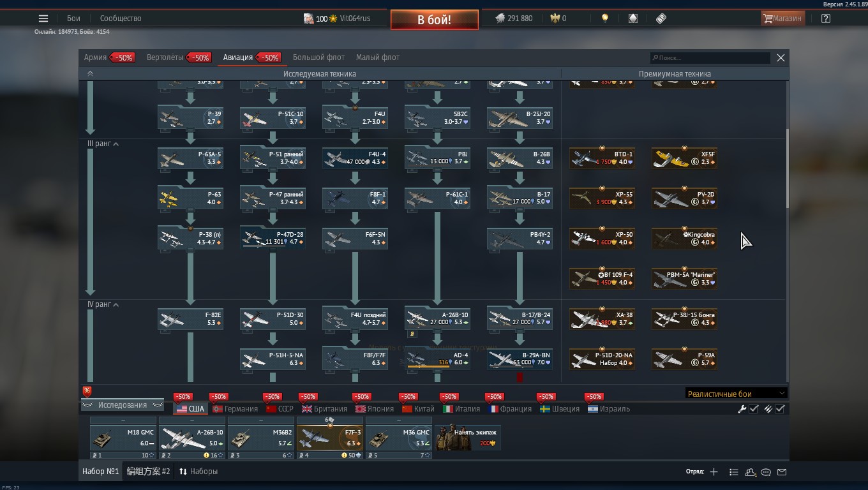
Task: Open silver lions balance 291 880
Action: click(x=514, y=19)
